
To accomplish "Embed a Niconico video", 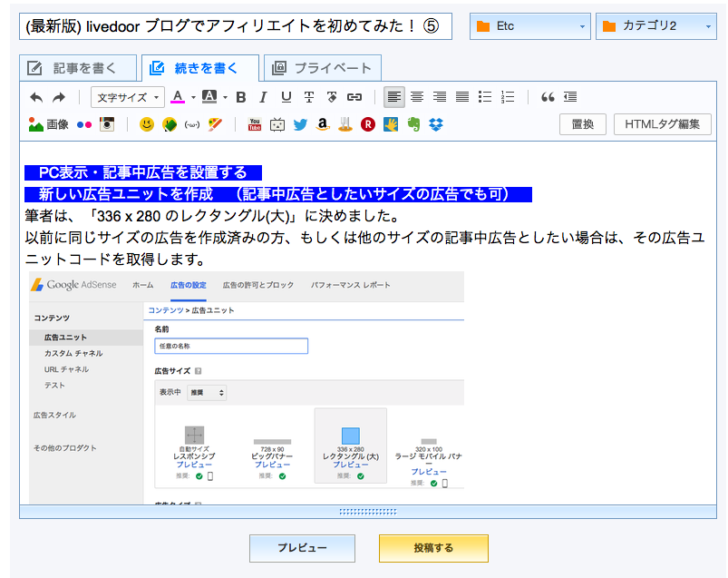I will pyautogui.click(x=277, y=124).
